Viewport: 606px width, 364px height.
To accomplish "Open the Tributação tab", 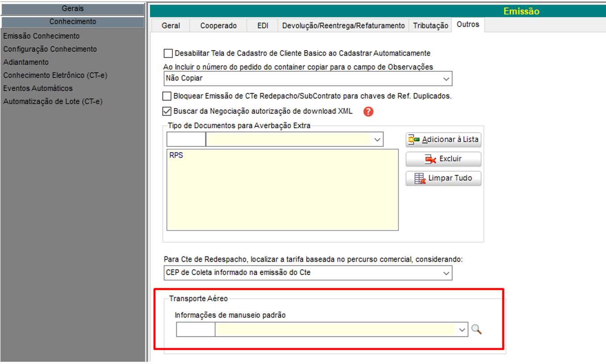I will click(x=430, y=25).
